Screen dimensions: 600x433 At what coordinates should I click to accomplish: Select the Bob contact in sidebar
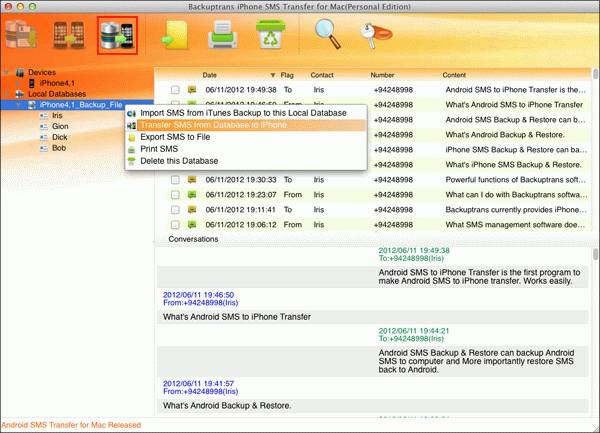(x=59, y=148)
